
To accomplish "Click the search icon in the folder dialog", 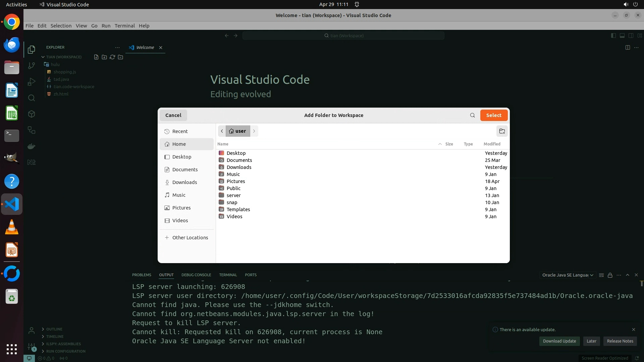I will tap(472, 115).
